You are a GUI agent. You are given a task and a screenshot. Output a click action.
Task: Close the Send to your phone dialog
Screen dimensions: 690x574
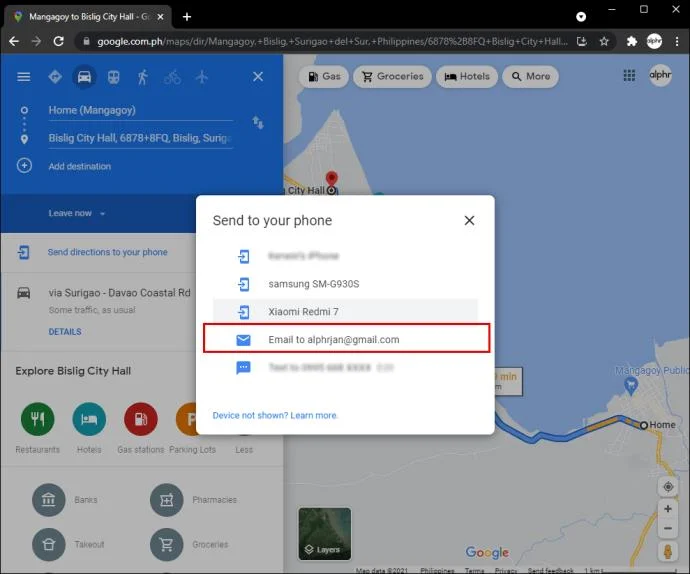[x=469, y=221]
